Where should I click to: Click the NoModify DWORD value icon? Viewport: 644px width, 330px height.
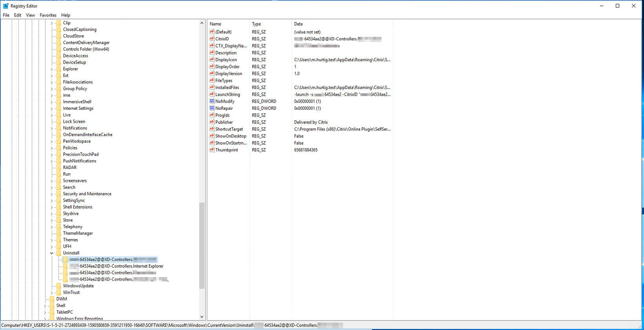pyautogui.click(x=212, y=101)
